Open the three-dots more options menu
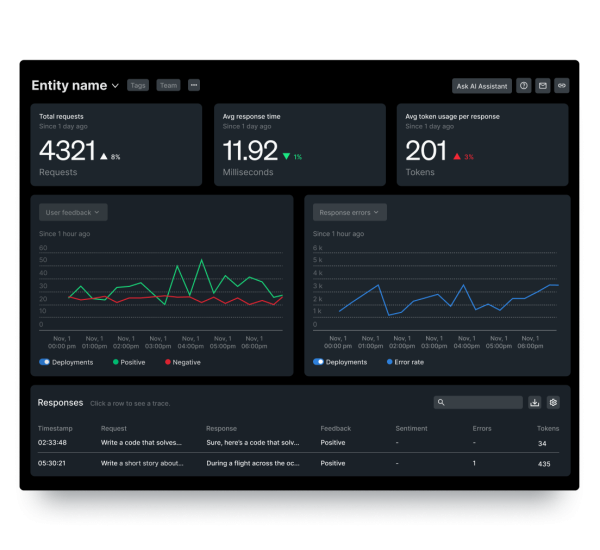The image size is (600, 550). (194, 86)
